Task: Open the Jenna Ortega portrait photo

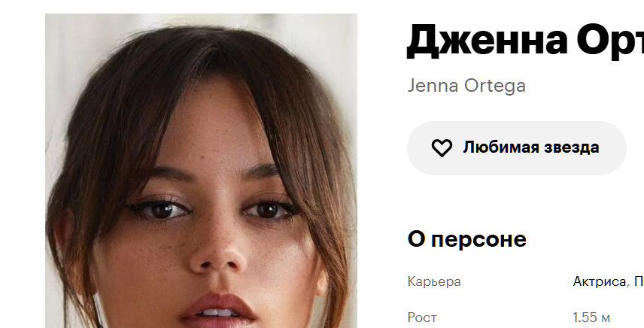Action: click(x=202, y=171)
